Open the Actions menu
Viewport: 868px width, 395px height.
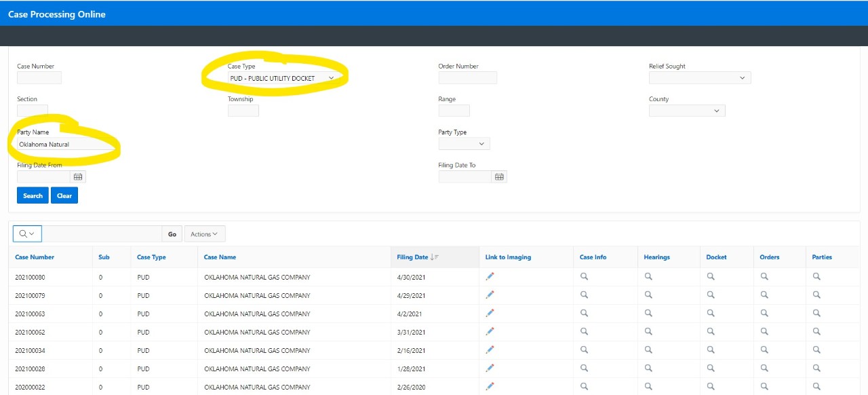click(x=204, y=234)
